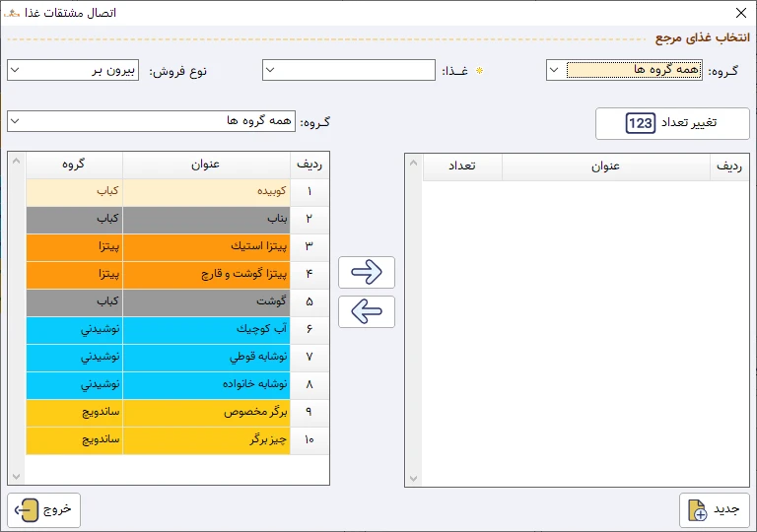Click the scroll-down arrow of the left items list

pyautogui.click(x=17, y=477)
